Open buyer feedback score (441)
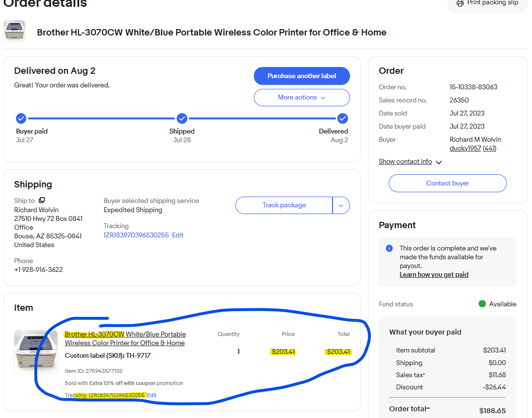The image size is (532, 418). point(489,148)
